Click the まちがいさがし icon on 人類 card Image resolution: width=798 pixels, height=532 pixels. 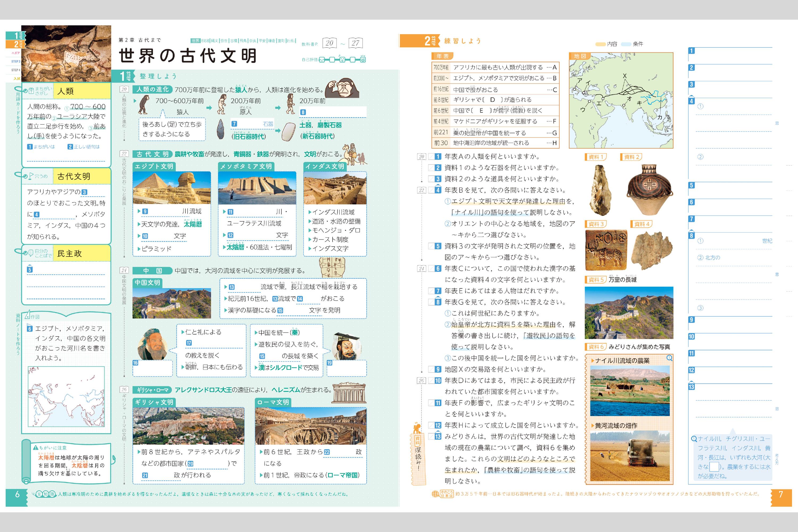[31, 91]
